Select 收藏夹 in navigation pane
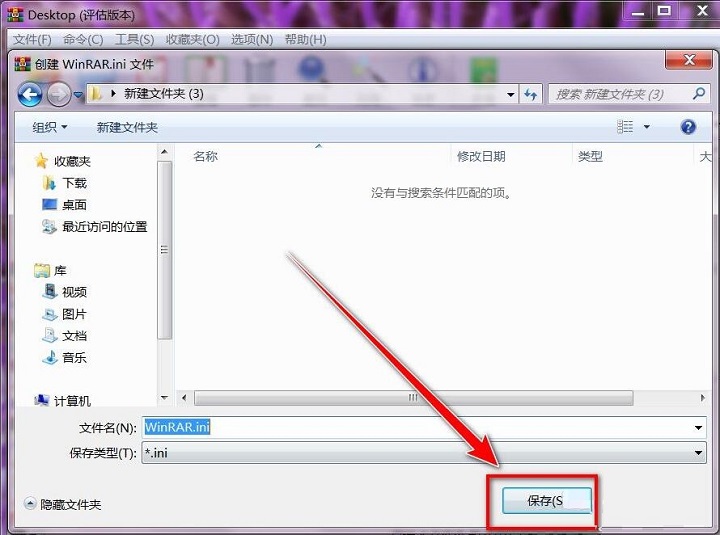This screenshot has width=720, height=535. 72,161
